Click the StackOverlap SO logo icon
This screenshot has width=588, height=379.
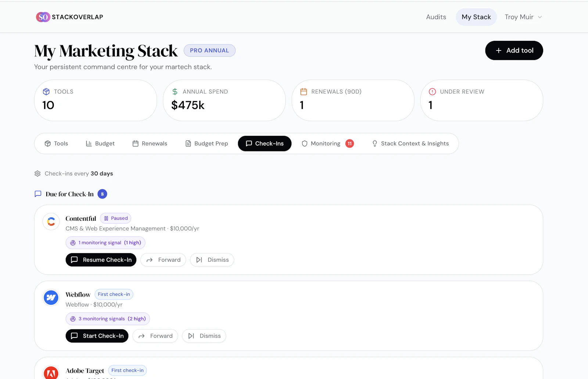tap(43, 17)
